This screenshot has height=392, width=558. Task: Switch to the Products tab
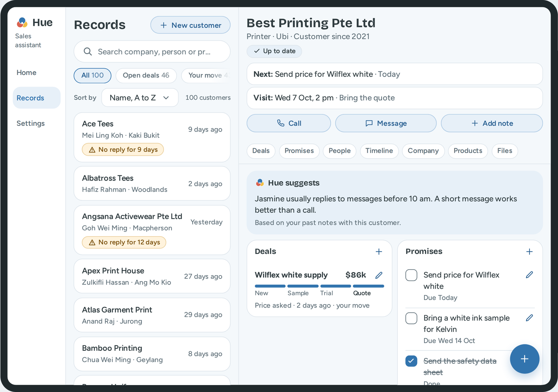468,151
